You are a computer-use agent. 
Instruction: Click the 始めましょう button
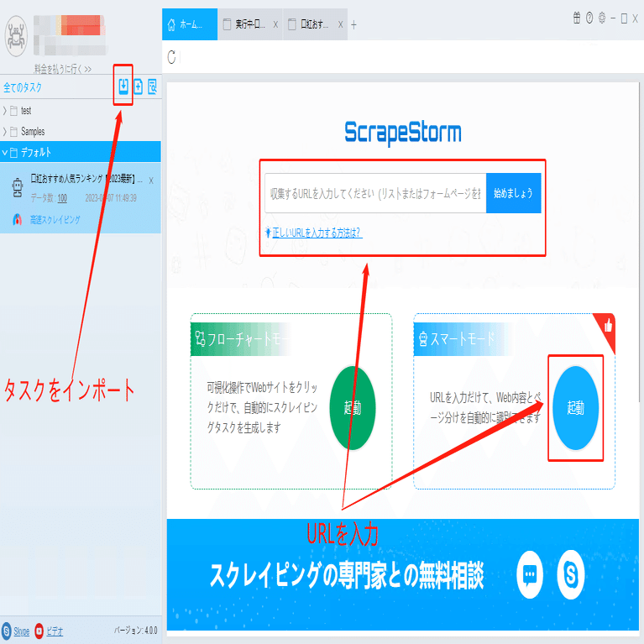pos(513,193)
